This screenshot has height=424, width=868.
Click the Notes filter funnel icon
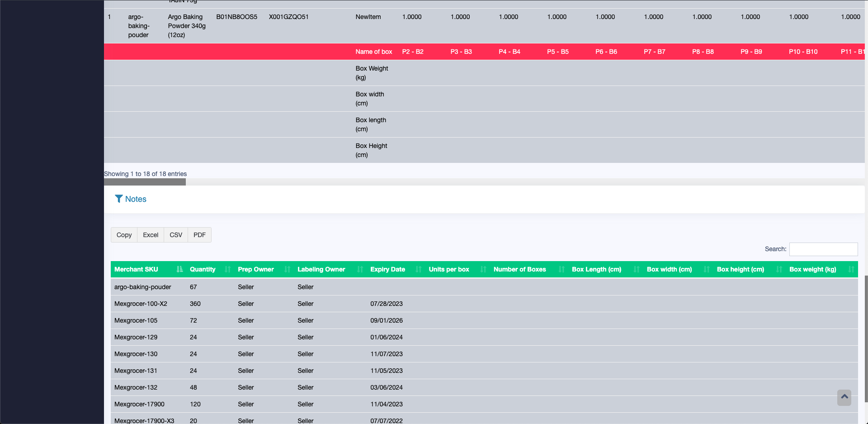pos(118,199)
